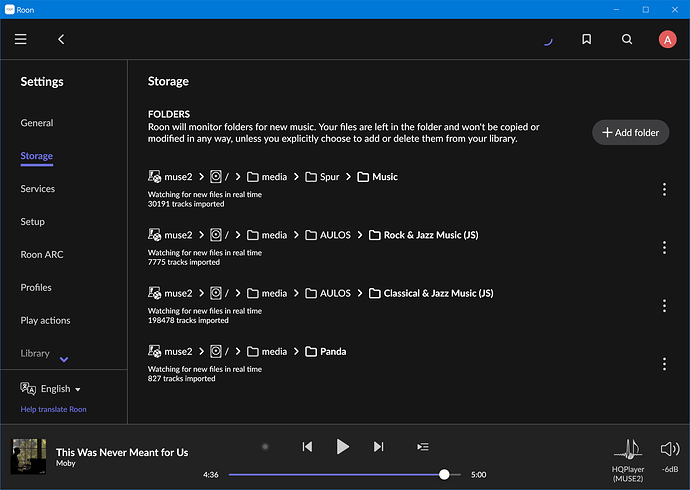Click the track progress slider handle
Viewport: 690px width, 490px height.
(x=444, y=475)
